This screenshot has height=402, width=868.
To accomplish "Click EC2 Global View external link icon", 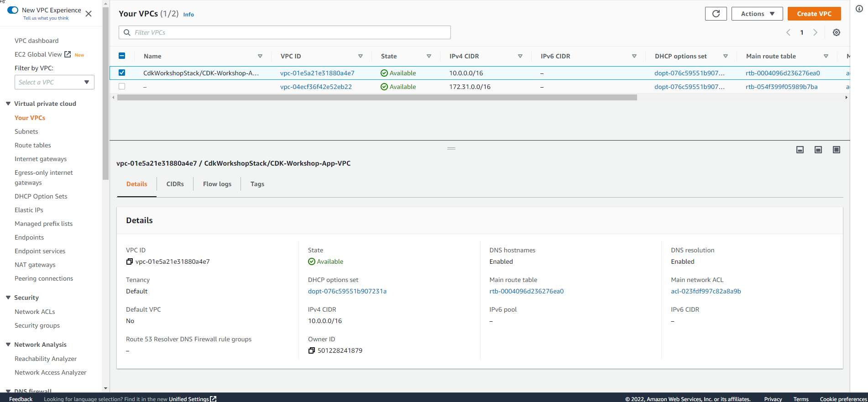I will coord(68,54).
